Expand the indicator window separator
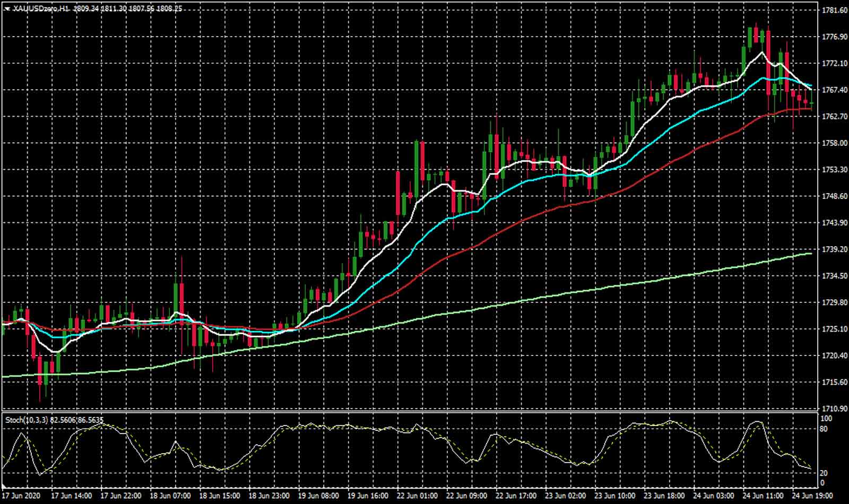The height and width of the screenshot is (504, 849). 424,413
